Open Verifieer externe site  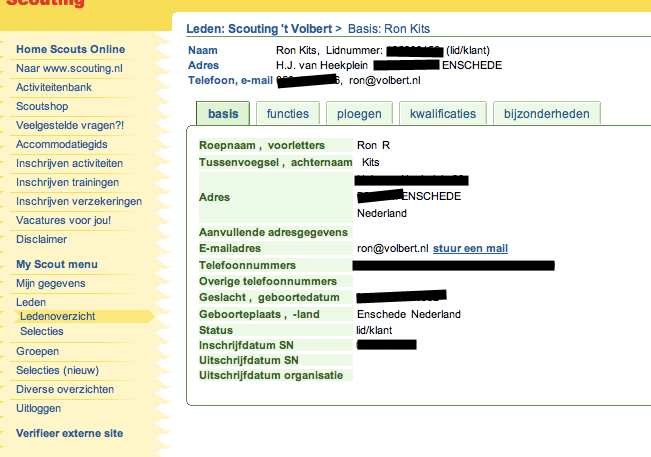tap(69, 433)
